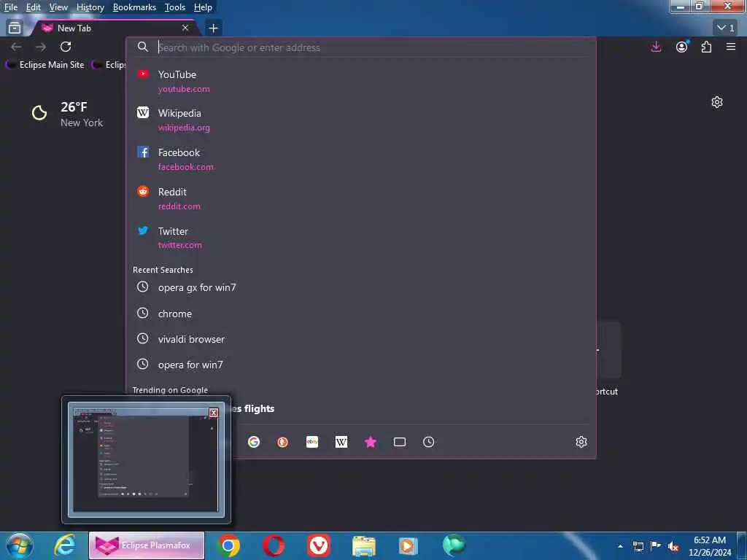Open the File menu
Screen dimensions: 747x560
point(10,7)
